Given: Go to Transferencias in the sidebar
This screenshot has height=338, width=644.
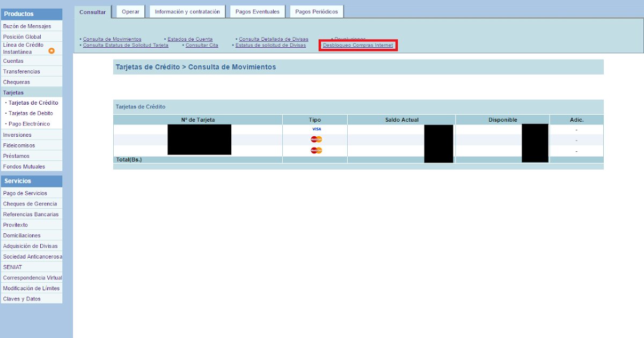Looking at the screenshot, I should 21,71.
